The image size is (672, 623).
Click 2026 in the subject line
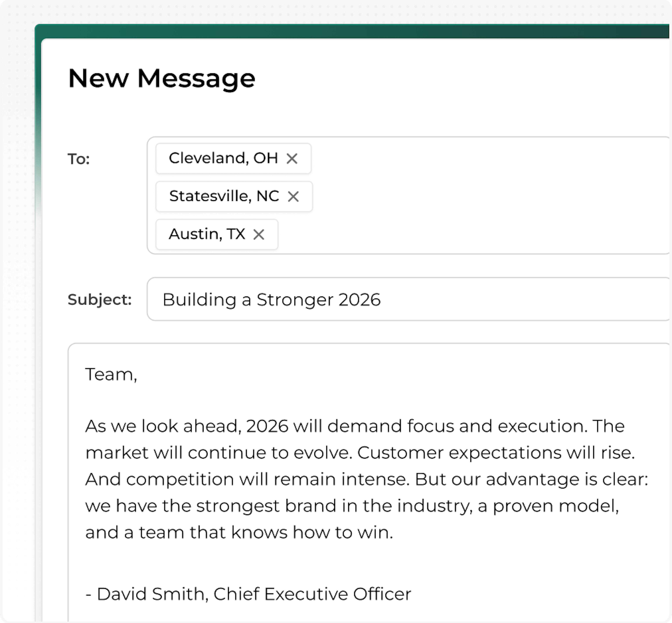360,300
